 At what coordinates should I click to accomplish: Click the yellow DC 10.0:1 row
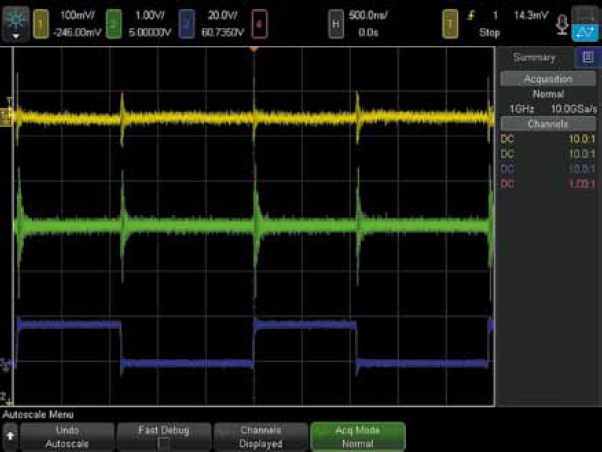(548, 139)
